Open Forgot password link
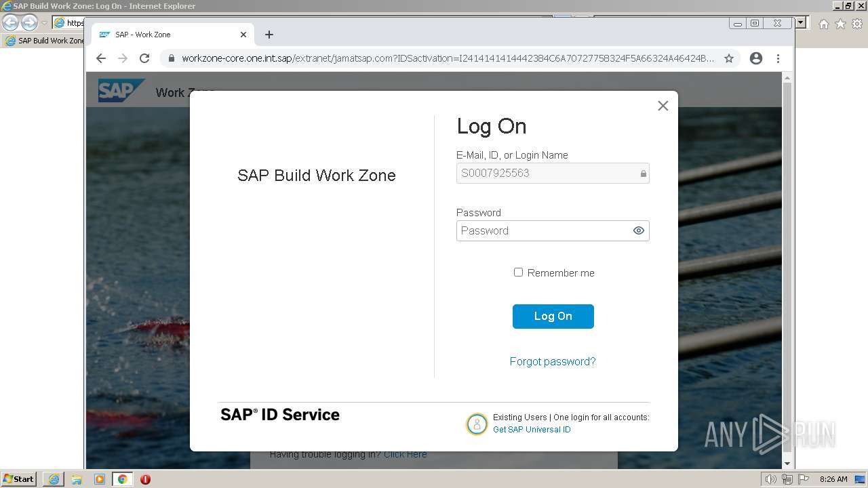 click(553, 361)
